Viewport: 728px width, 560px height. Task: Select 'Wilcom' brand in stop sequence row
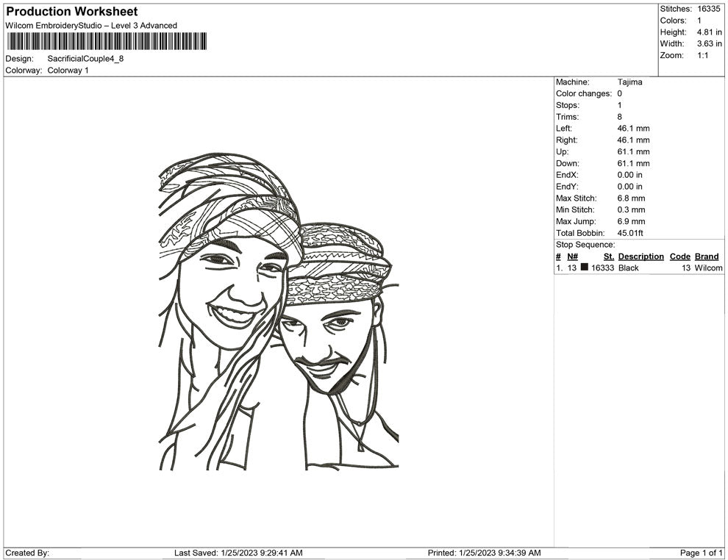(708, 268)
